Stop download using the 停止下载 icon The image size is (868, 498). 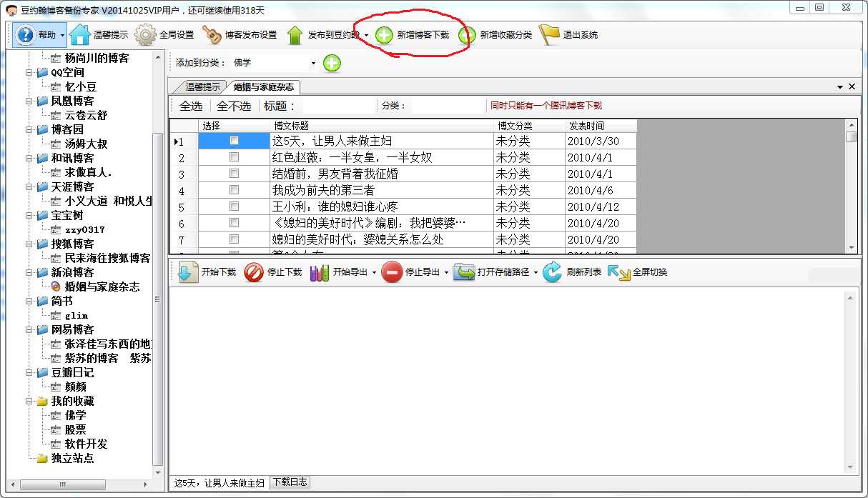coord(252,272)
